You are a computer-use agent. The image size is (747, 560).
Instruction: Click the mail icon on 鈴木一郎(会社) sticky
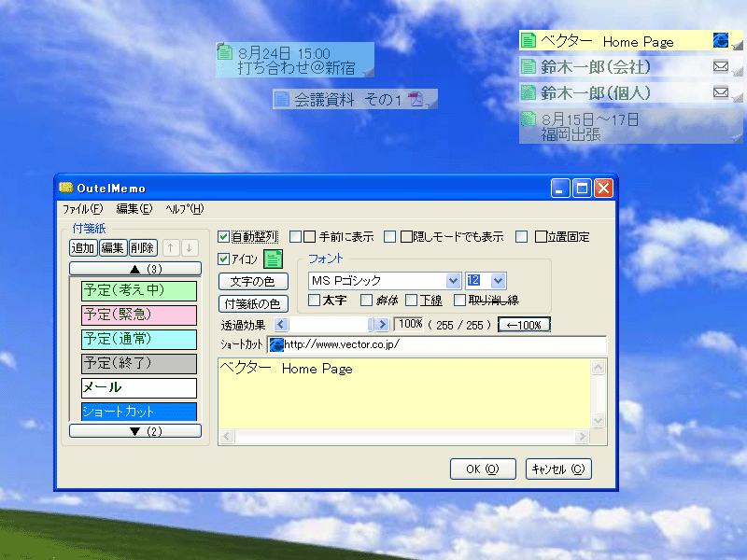720,66
